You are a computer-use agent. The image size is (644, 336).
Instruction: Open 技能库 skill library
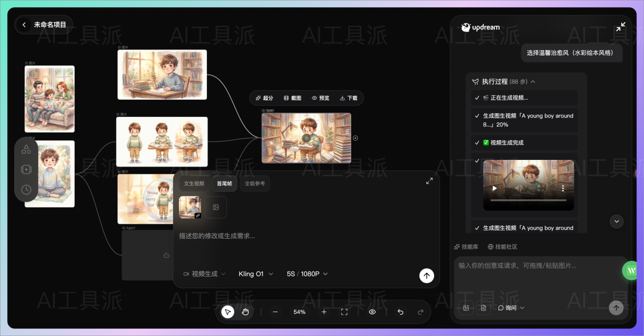point(466,246)
